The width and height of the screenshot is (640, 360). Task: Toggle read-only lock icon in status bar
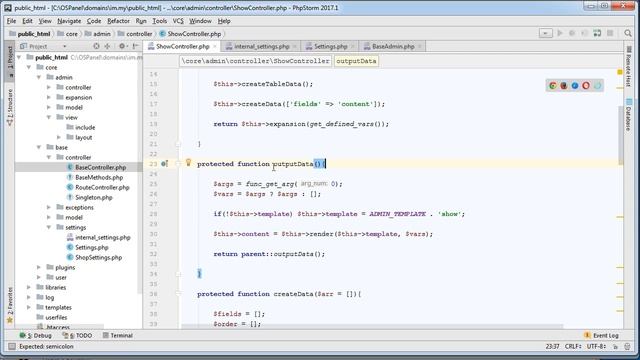(x=615, y=346)
